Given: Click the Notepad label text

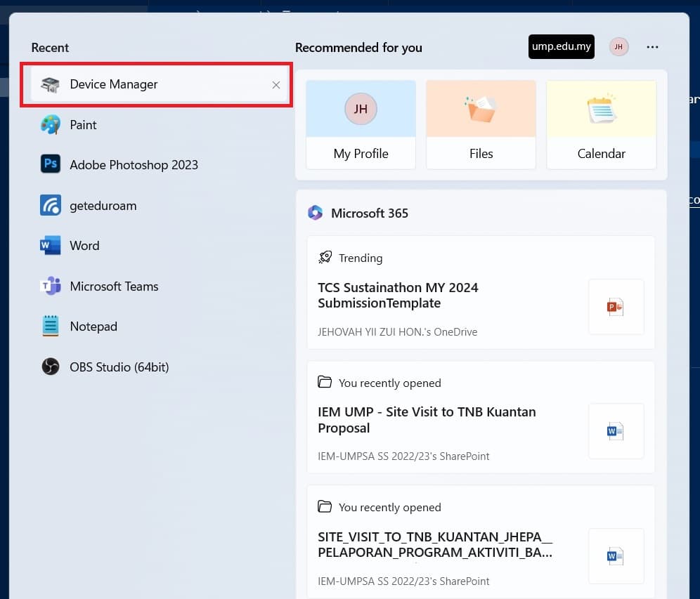Looking at the screenshot, I should (x=93, y=327).
